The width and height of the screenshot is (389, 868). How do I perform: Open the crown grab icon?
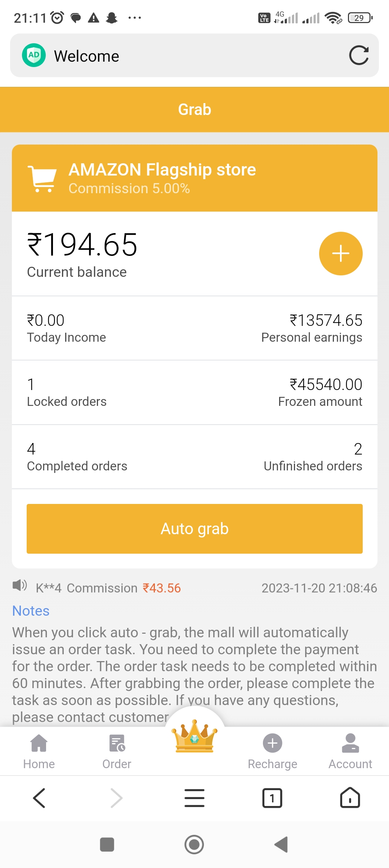tap(194, 737)
